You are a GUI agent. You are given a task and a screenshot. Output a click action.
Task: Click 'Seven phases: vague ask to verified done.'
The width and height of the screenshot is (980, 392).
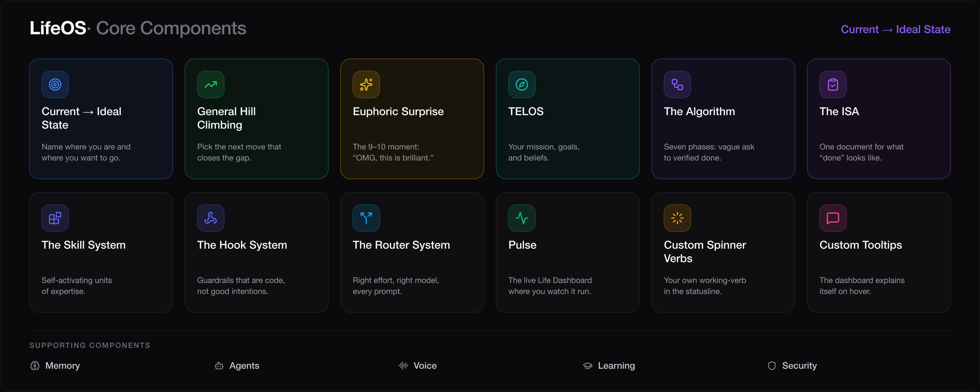709,152
